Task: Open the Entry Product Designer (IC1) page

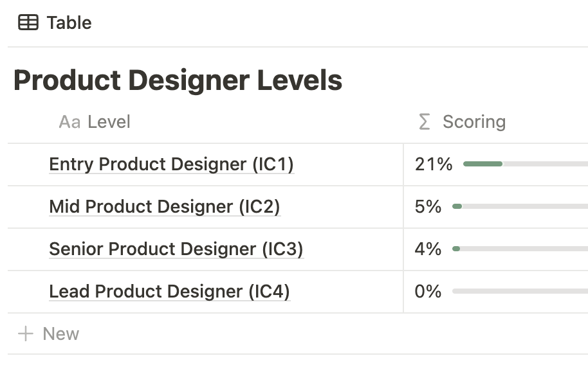Action: tap(171, 165)
